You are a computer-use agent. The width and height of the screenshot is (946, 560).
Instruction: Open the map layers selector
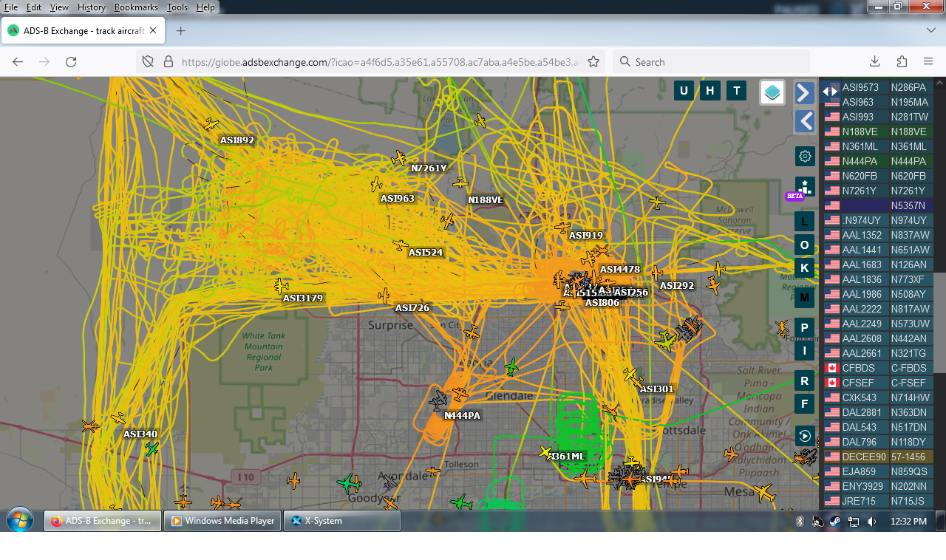(772, 92)
